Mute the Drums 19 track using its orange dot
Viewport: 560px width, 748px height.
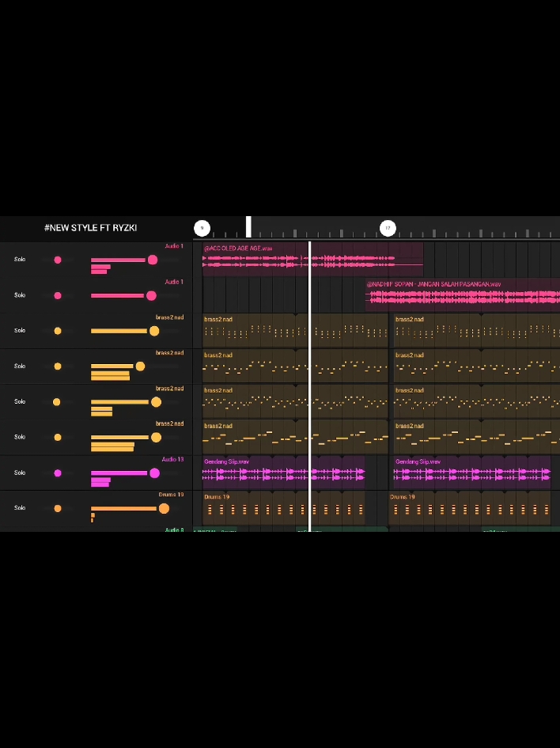[x=58, y=508]
